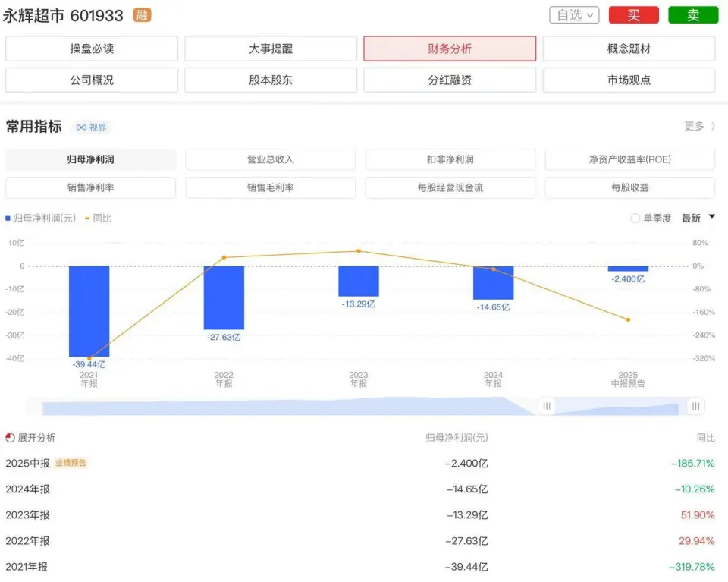Switch to the 概念题材 tab

pyautogui.click(x=629, y=49)
